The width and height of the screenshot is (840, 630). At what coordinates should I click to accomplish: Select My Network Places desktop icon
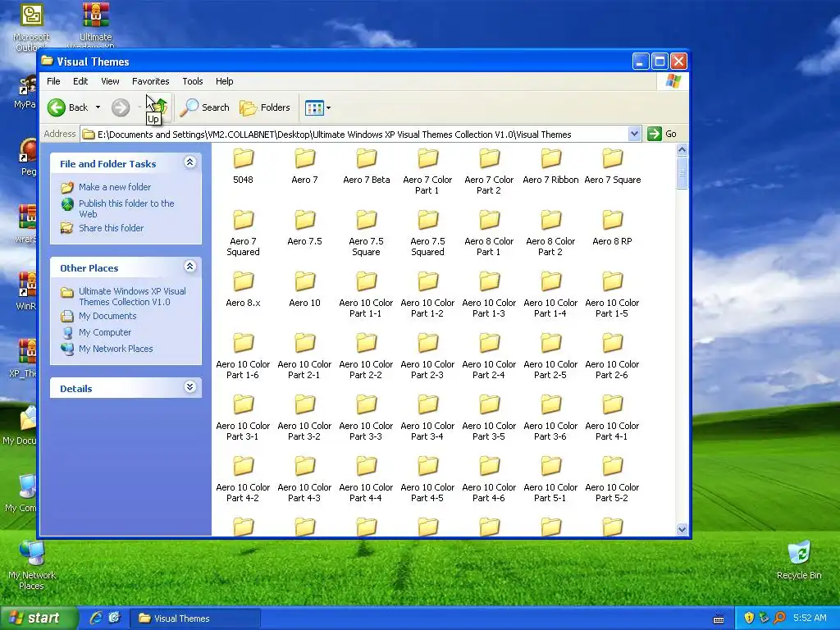pos(32,565)
